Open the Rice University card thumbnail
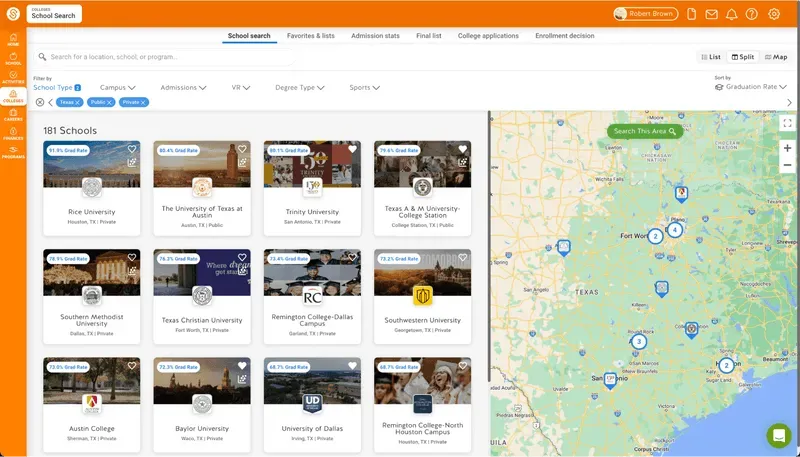The image size is (800, 457). click(92, 164)
